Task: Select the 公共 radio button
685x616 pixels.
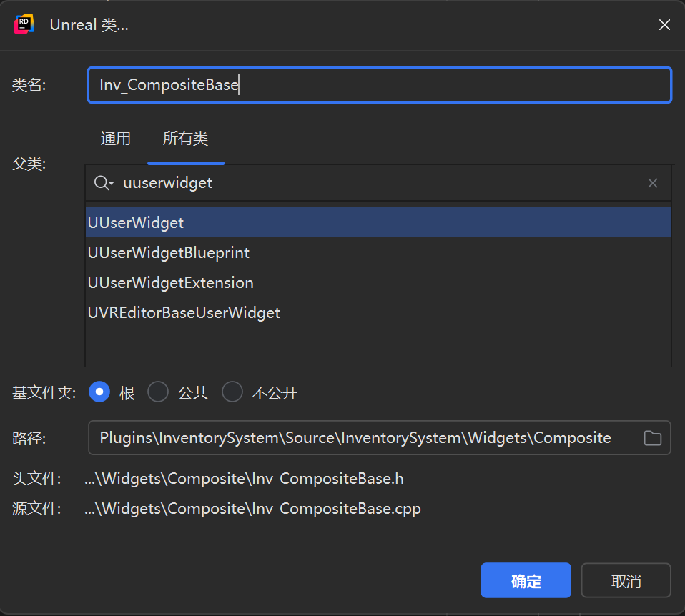Action: [158, 392]
